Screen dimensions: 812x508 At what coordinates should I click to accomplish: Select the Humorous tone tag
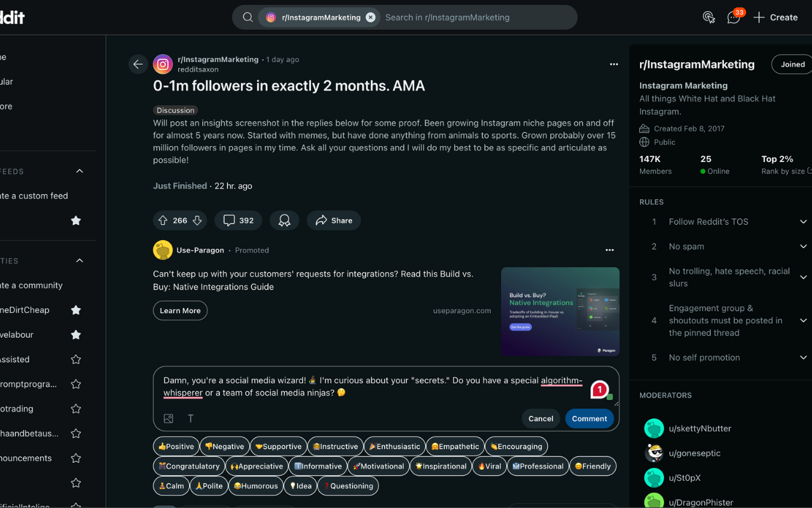(x=256, y=486)
